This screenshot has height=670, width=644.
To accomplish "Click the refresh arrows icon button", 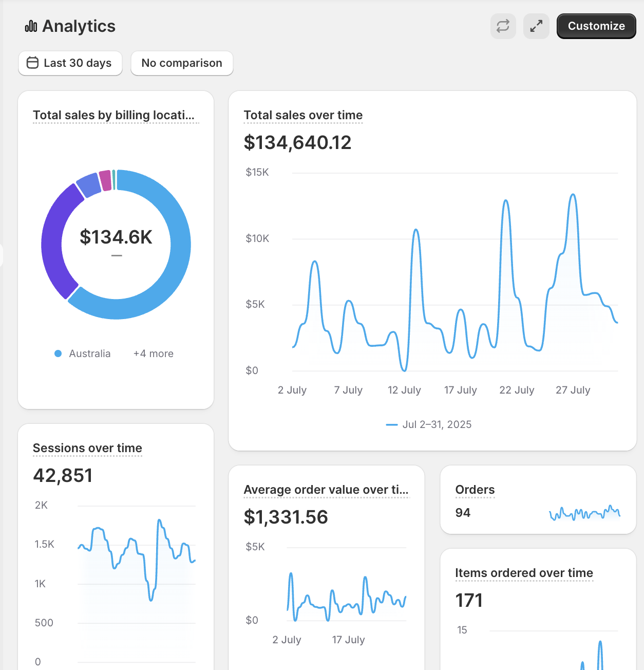I will point(503,26).
